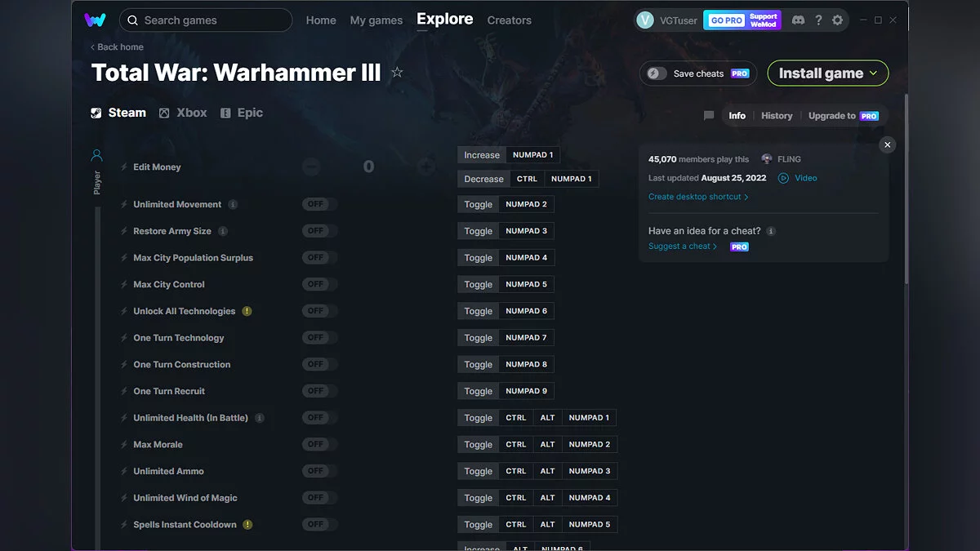Select the Xbox platform tab

tap(183, 112)
